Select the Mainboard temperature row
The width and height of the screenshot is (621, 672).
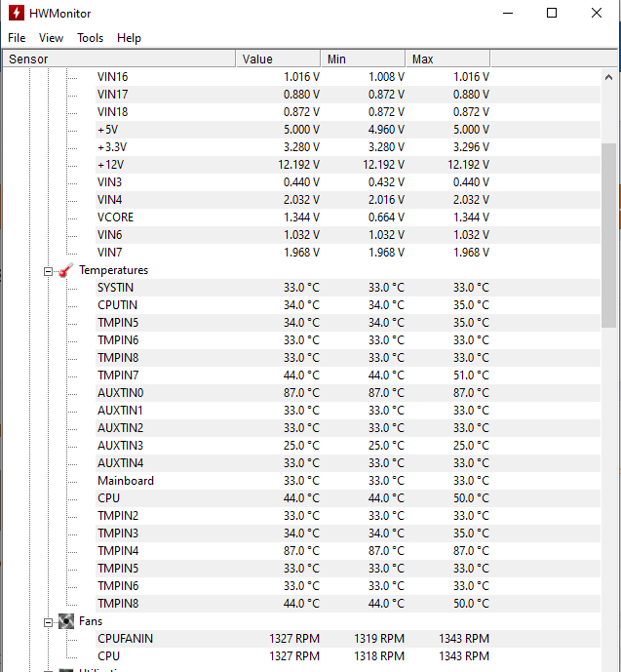tap(348, 481)
